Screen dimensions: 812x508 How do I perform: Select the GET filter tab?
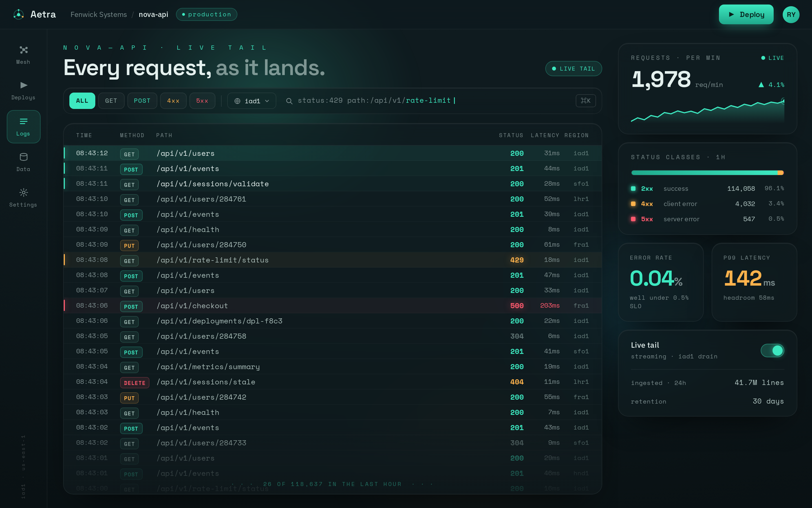[x=111, y=101]
